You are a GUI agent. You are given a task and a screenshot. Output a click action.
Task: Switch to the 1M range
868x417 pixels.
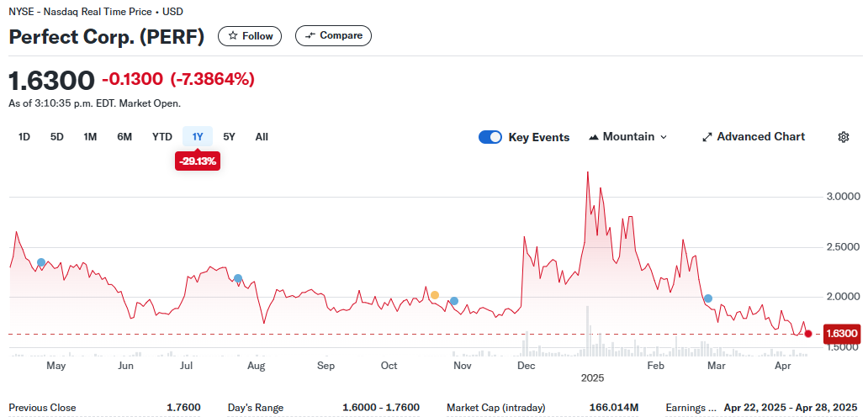[90, 136]
